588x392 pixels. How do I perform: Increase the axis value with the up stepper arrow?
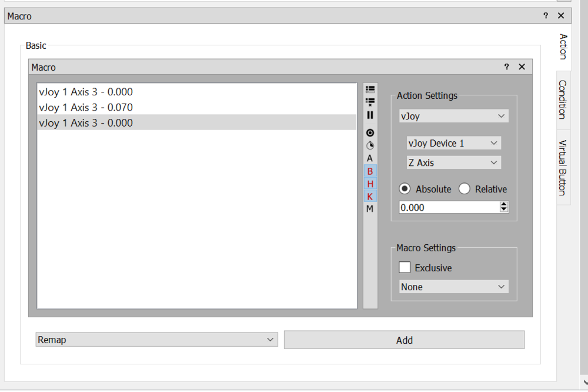(x=504, y=204)
